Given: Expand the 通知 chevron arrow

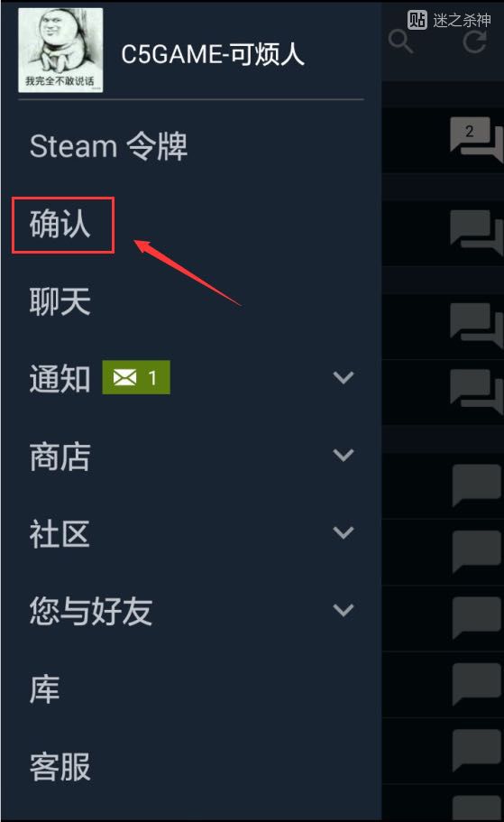Looking at the screenshot, I should (x=344, y=377).
